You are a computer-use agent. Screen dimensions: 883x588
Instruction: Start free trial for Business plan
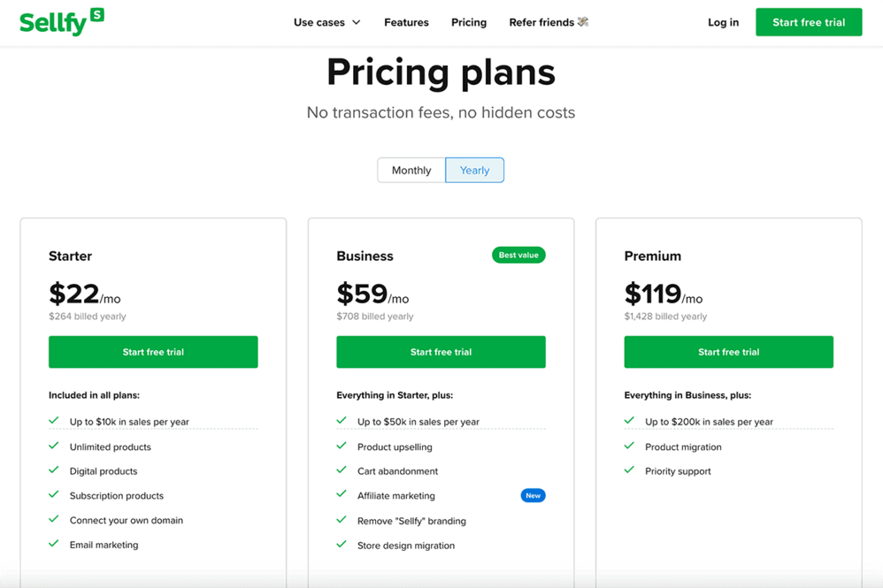tap(441, 352)
